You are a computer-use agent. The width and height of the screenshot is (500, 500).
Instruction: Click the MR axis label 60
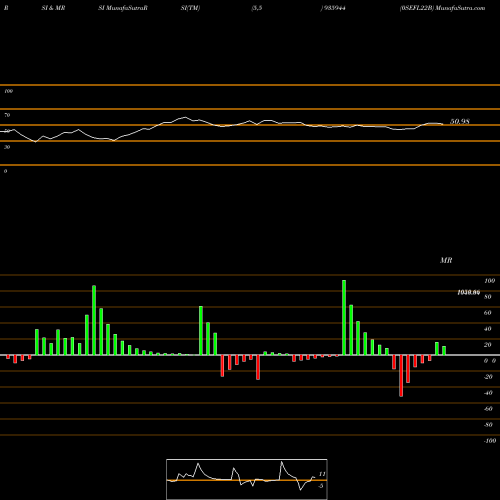click(x=487, y=313)
